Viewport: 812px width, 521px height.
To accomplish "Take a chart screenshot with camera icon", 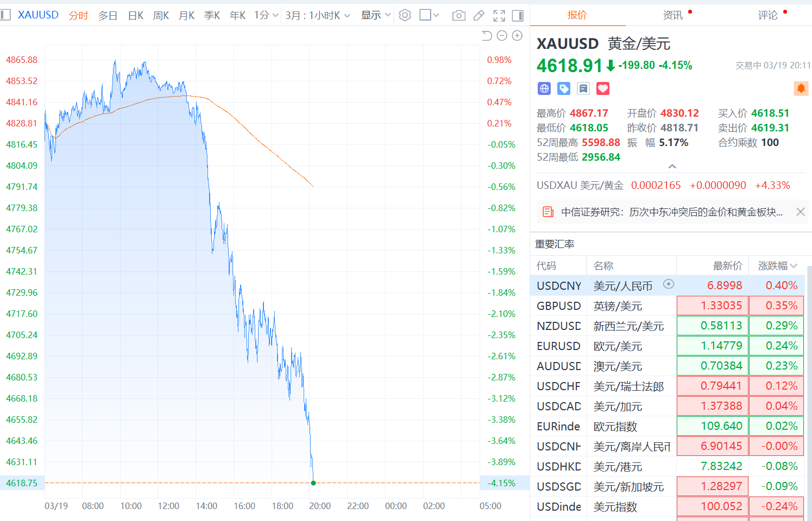I will pos(458,15).
